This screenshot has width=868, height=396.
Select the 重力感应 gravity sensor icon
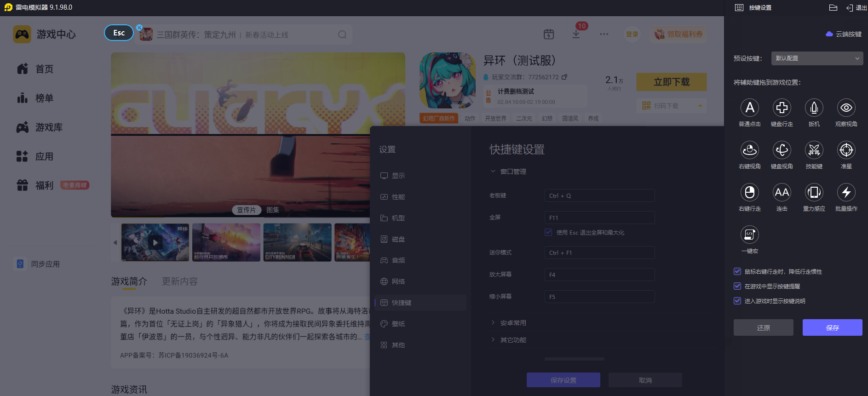click(x=814, y=193)
